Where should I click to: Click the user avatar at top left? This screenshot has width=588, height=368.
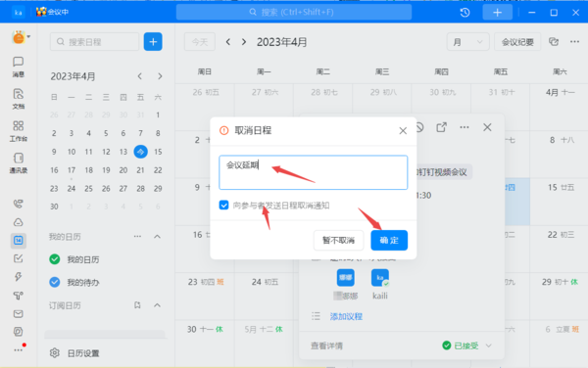coord(19,37)
